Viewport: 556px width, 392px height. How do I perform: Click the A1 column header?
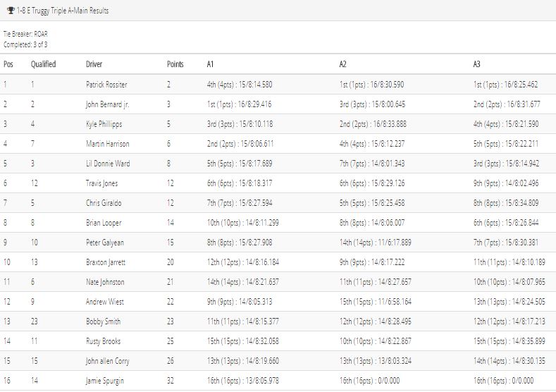pyautogui.click(x=210, y=64)
